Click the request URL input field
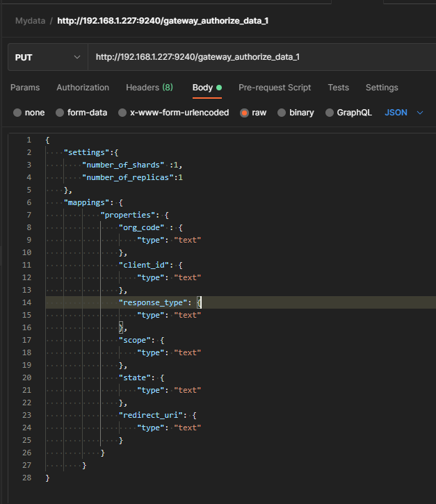Viewport: 436px width, 504px height. [x=257, y=57]
